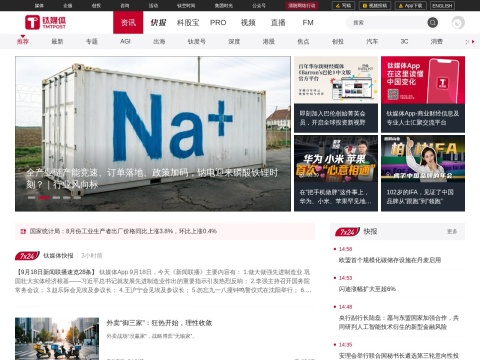
Task: Open the 科股宝 tab
Action: (x=188, y=22)
